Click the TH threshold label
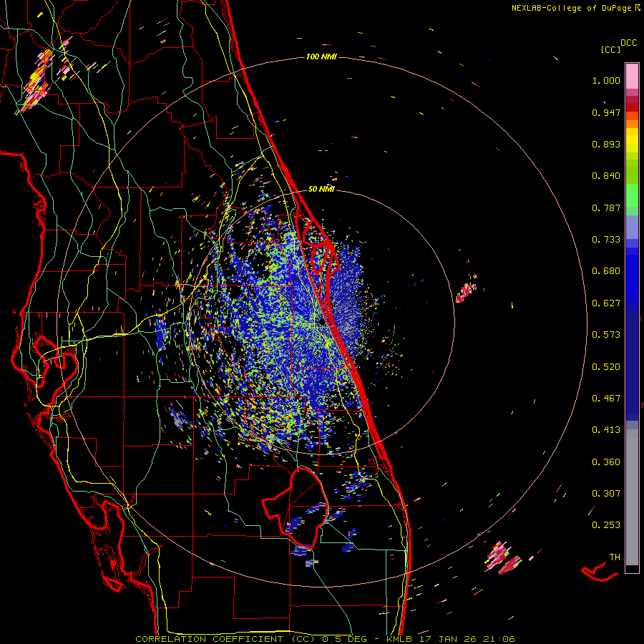 pyautogui.click(x=615, y=557)
